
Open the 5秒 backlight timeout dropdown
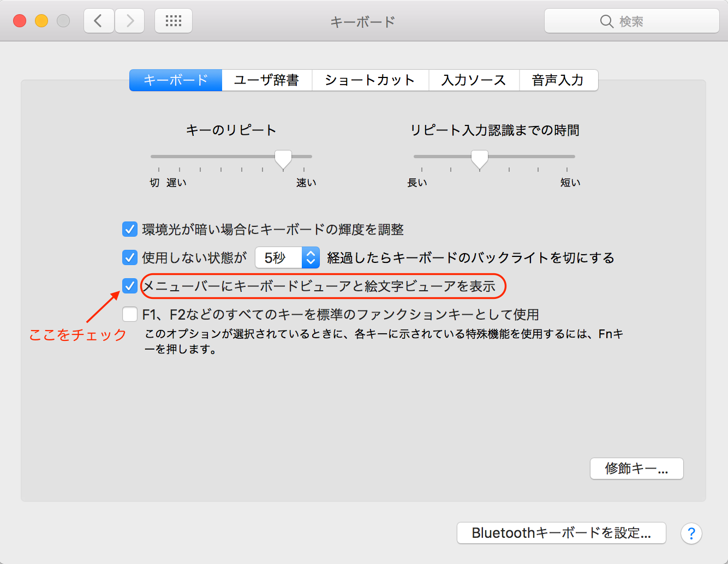[x=288, y=257]
